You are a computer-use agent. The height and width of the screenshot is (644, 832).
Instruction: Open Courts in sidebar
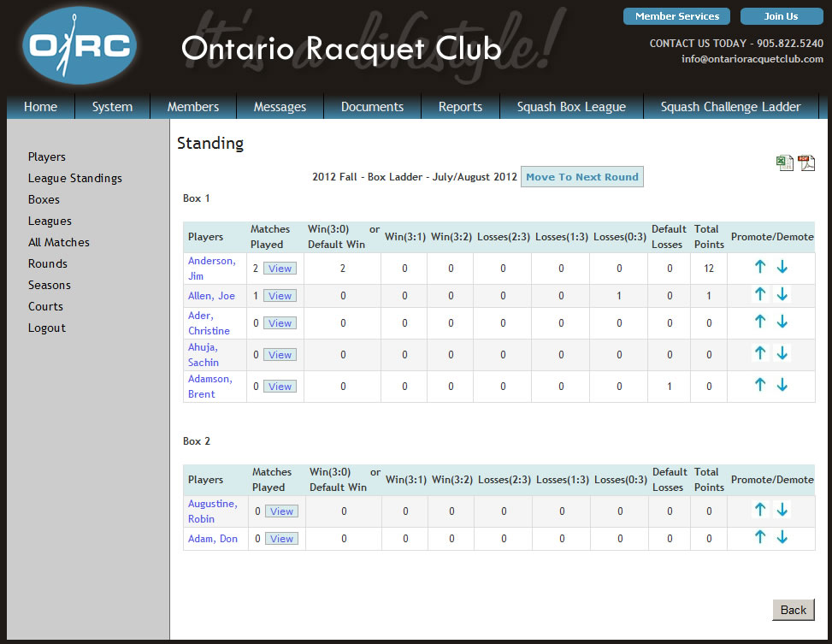click(x=45, y=306)
